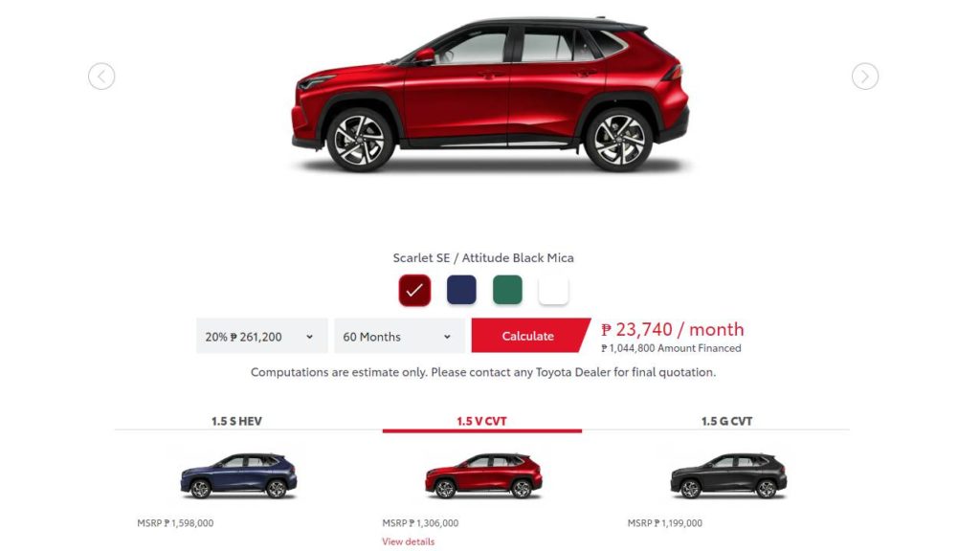Switch to the 1.5 G CVT tab
The height and width of the screenshot is (551, 980).
click(x=727, y=421)
